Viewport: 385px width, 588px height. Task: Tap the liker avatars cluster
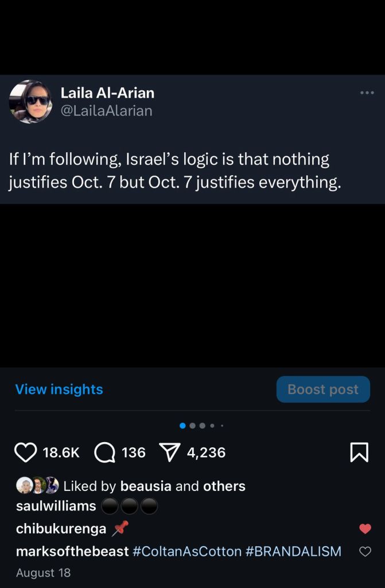click(x=37, y=485)
